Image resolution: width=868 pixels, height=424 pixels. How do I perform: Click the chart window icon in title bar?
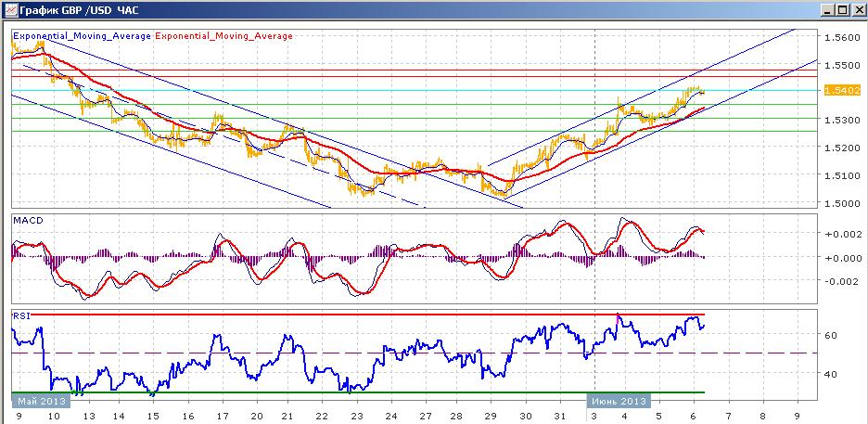[x=10, y=10]
